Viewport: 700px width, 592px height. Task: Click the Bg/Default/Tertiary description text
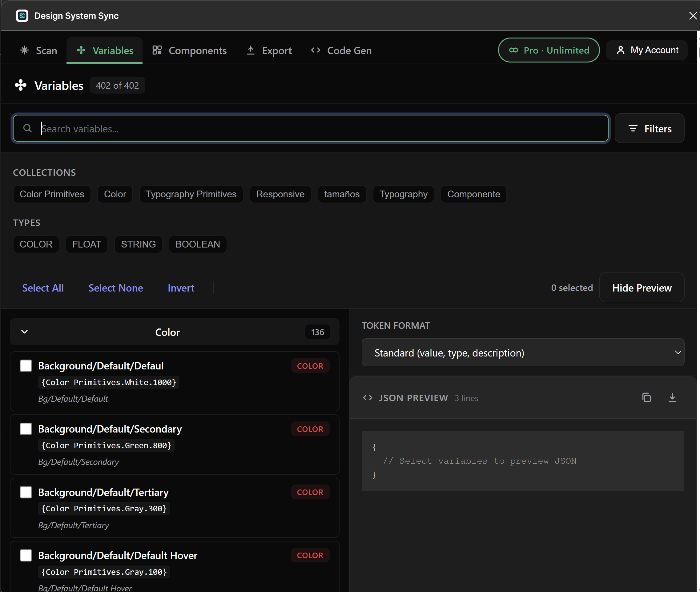click(74, 525)
